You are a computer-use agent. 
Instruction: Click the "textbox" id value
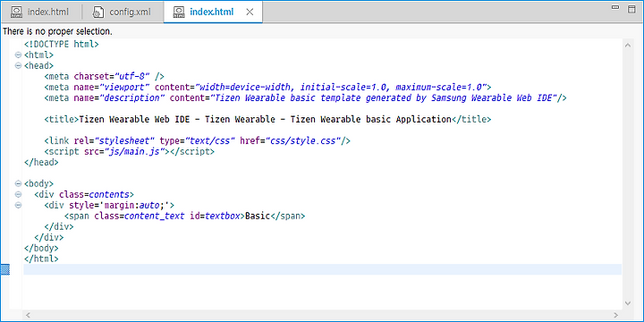coord(222,216)
